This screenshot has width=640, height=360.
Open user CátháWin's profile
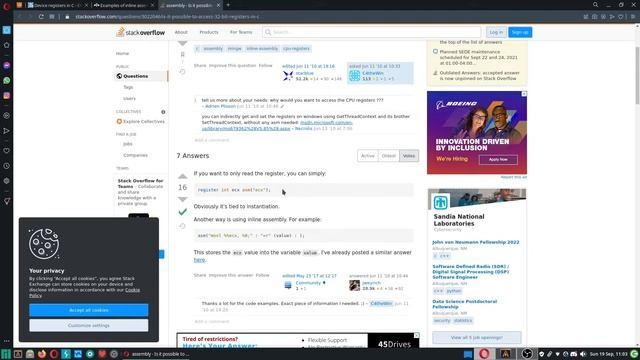(373, 73)
